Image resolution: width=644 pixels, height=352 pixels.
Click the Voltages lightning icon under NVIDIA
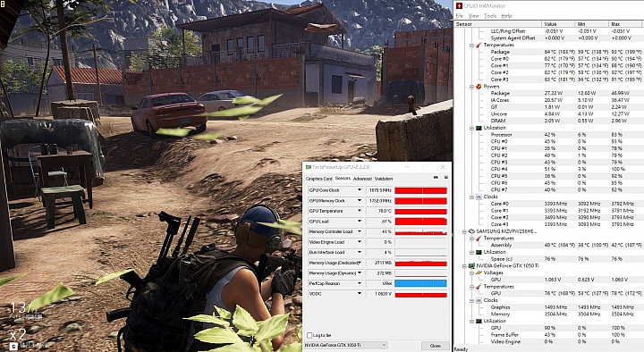(479, 272)
